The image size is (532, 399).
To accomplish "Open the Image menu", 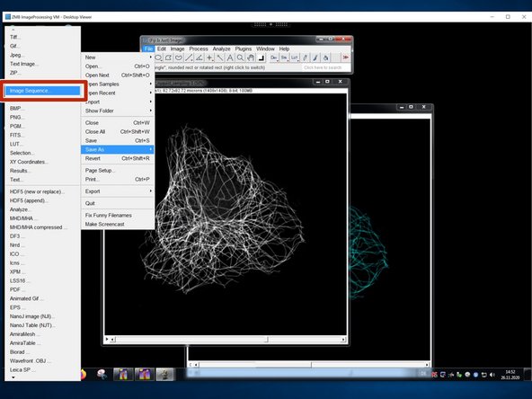I will click(177, 49).
